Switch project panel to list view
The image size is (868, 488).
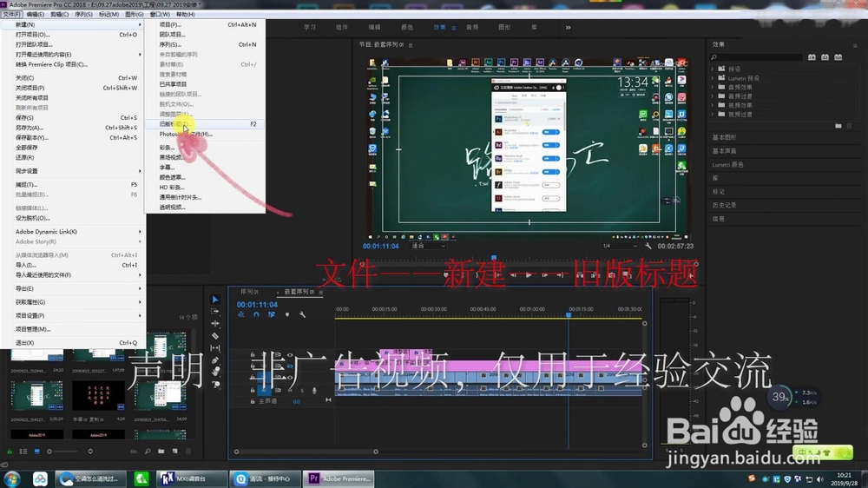coord(23,452)
